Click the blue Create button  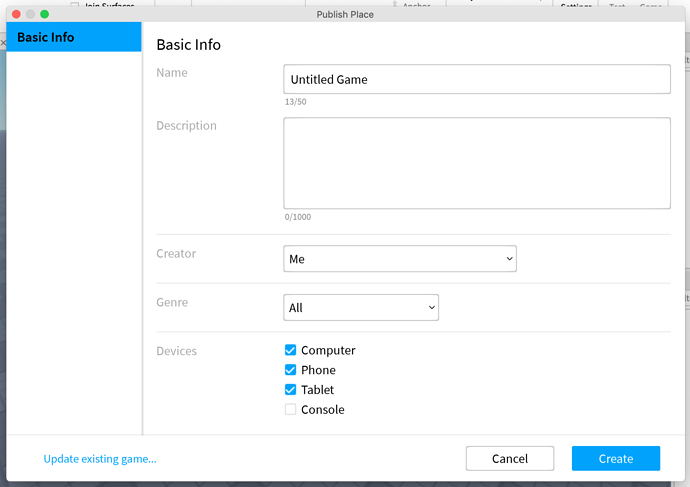(x=615, y=459)
